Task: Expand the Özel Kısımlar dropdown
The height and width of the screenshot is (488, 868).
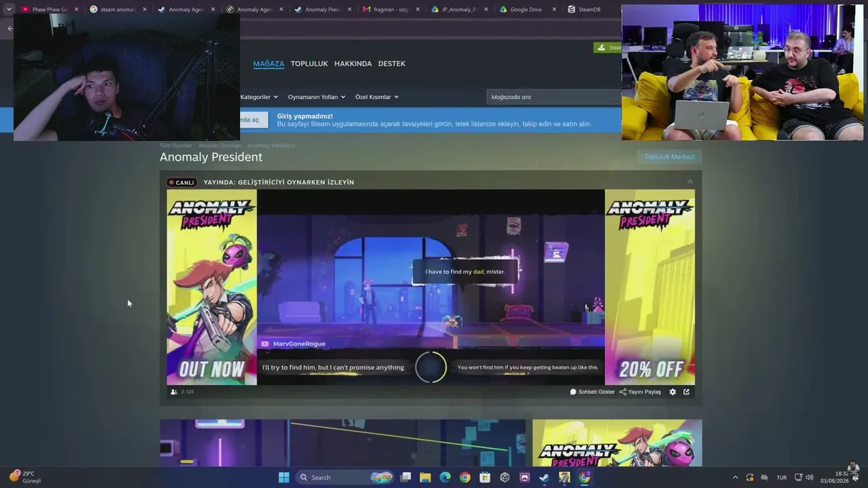Action: tap(377, 97)
